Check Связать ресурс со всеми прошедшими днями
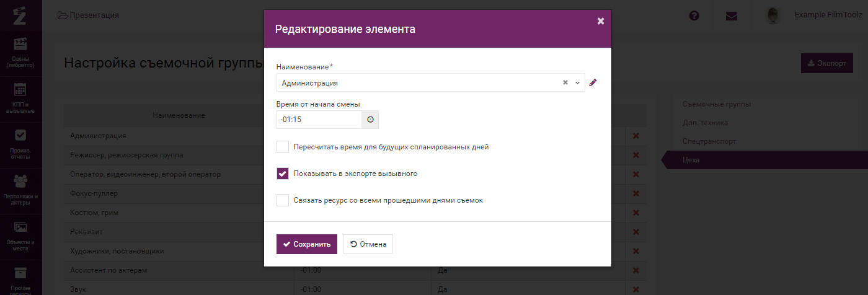This screenshot has height=295, width=868. tap(283, 200)
